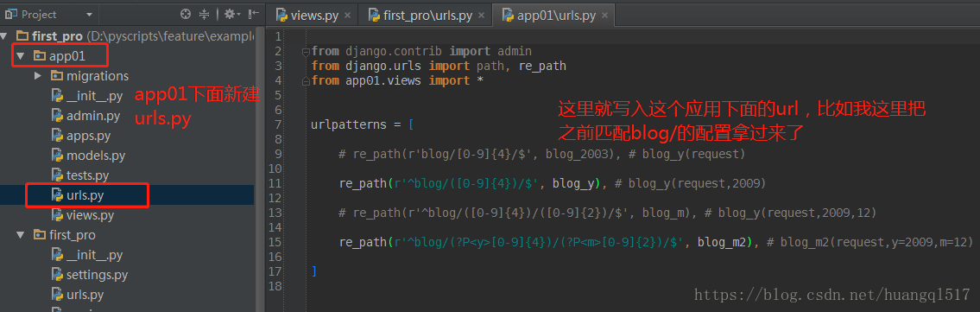The image size is (980, 312).
Task: Open admin.py in the project tree
Action: 93,116
